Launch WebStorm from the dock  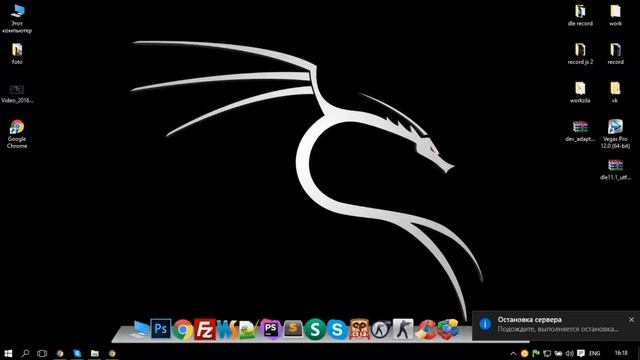(x=227, y=329)
